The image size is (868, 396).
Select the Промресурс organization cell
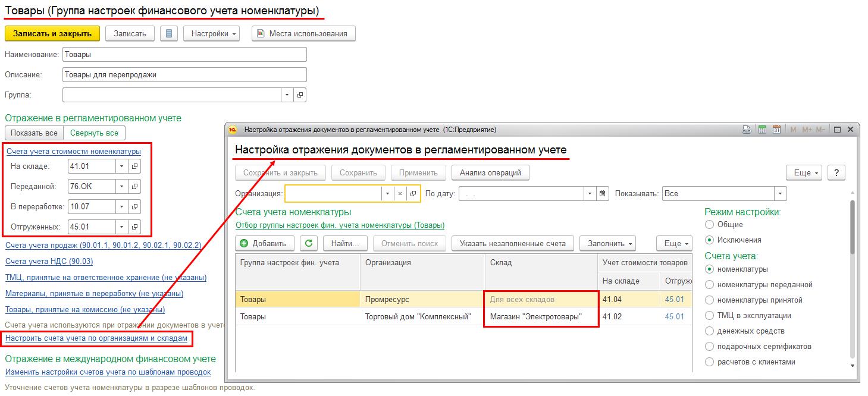point(422,300)
